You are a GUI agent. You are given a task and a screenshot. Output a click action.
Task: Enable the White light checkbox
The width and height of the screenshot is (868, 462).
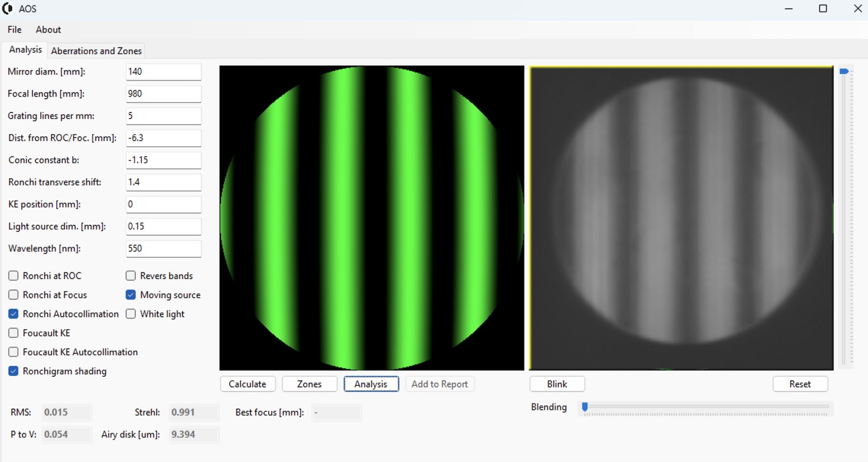point(131,314)
